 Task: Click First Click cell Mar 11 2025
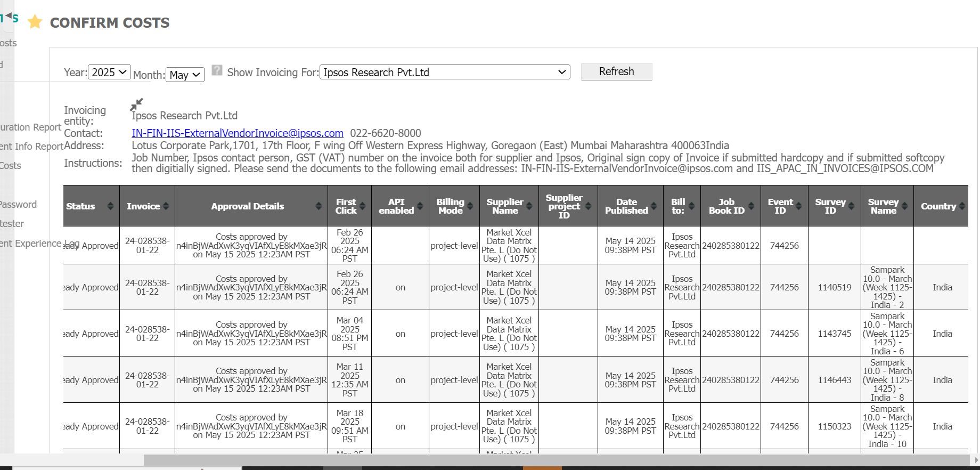[x=350, y=380]
